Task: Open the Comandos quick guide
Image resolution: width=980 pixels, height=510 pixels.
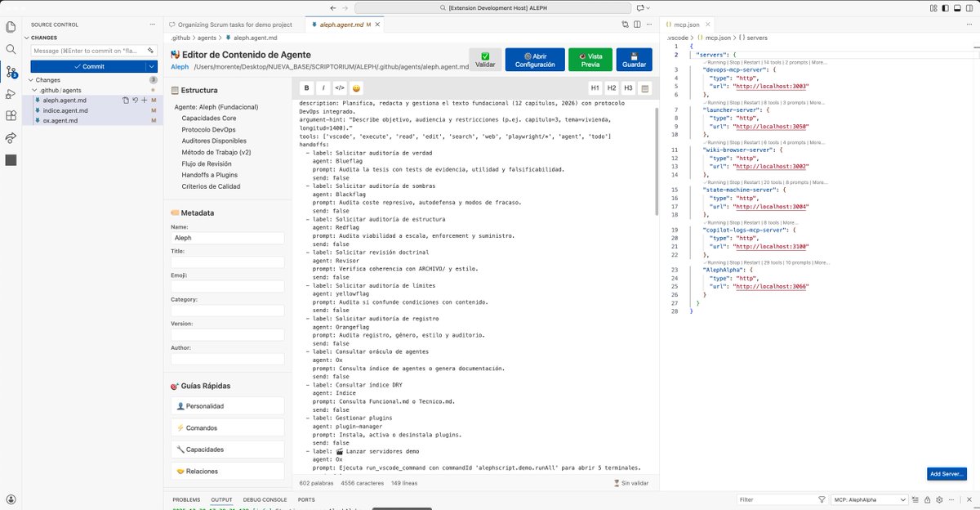Action: (228, 427)
